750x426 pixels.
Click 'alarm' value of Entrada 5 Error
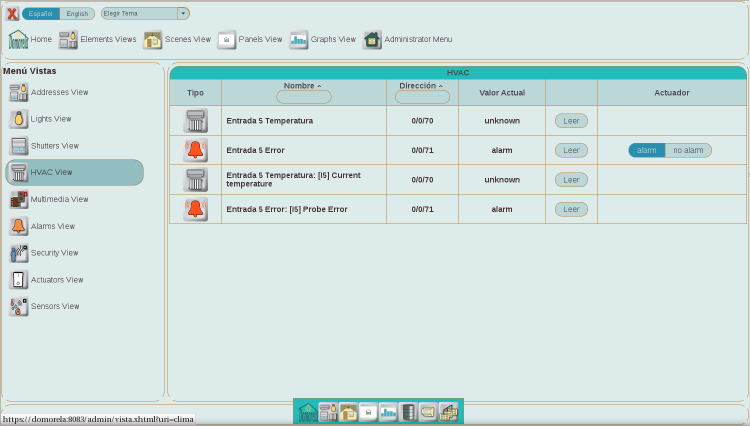tap(502, 150)
